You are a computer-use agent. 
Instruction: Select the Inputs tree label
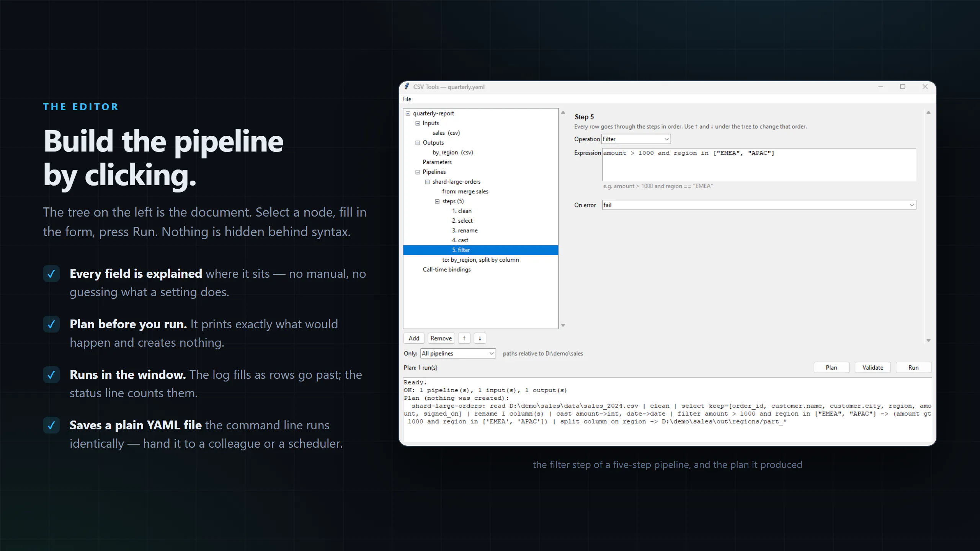[431, 123]
